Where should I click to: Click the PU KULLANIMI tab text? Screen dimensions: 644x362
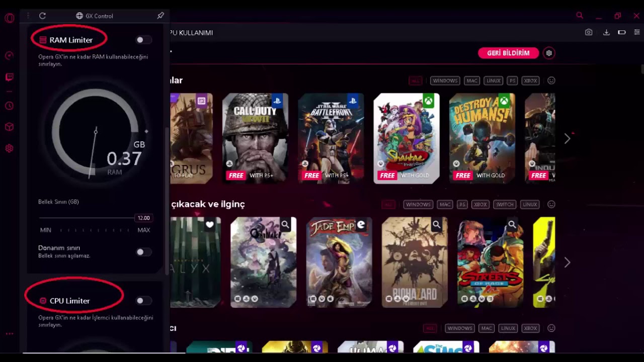(x=192, y=33)
